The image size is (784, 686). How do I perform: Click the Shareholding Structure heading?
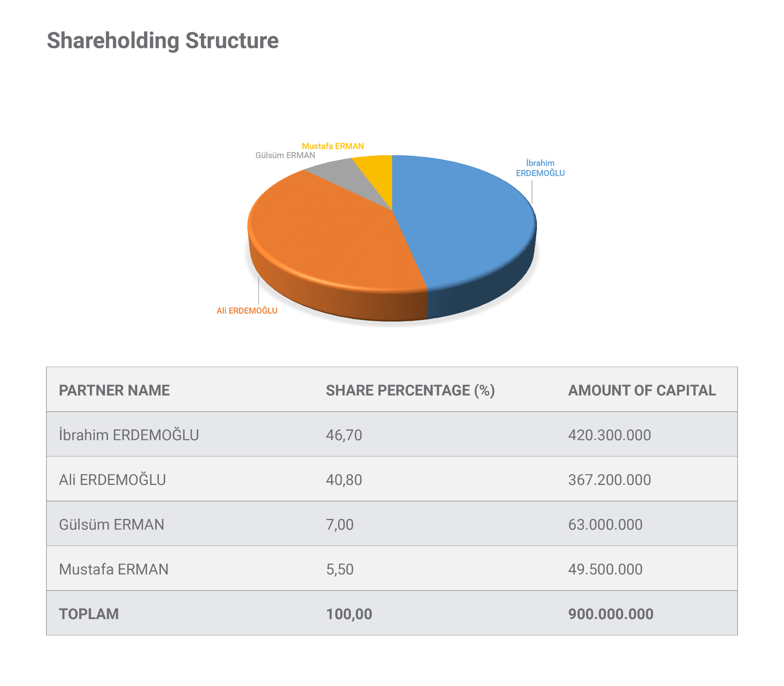coord(163,40)
